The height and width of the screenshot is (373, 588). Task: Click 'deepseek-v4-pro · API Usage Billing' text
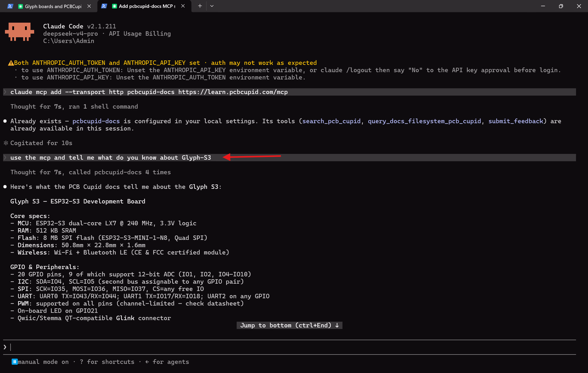tap(107, 34)
